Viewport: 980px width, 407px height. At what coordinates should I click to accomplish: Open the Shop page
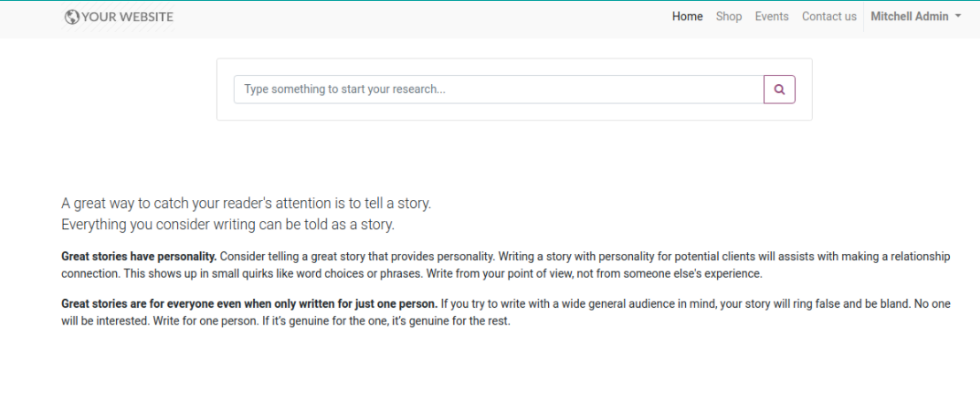729,17
